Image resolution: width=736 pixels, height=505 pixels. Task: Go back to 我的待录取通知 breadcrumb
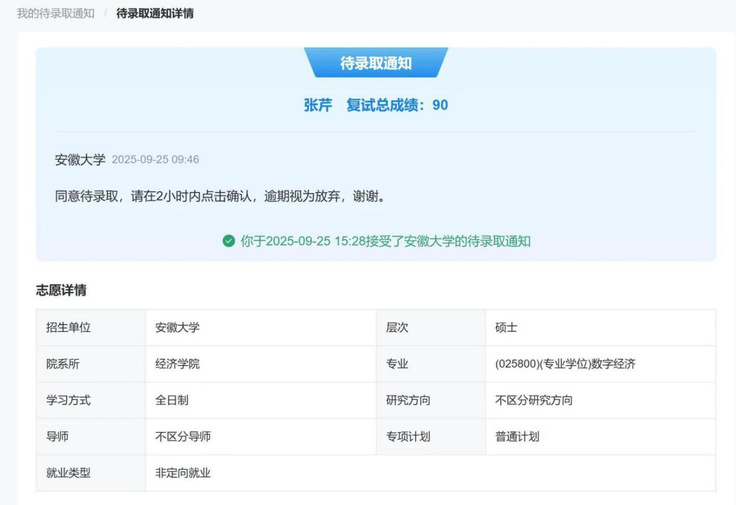point(55,13)
